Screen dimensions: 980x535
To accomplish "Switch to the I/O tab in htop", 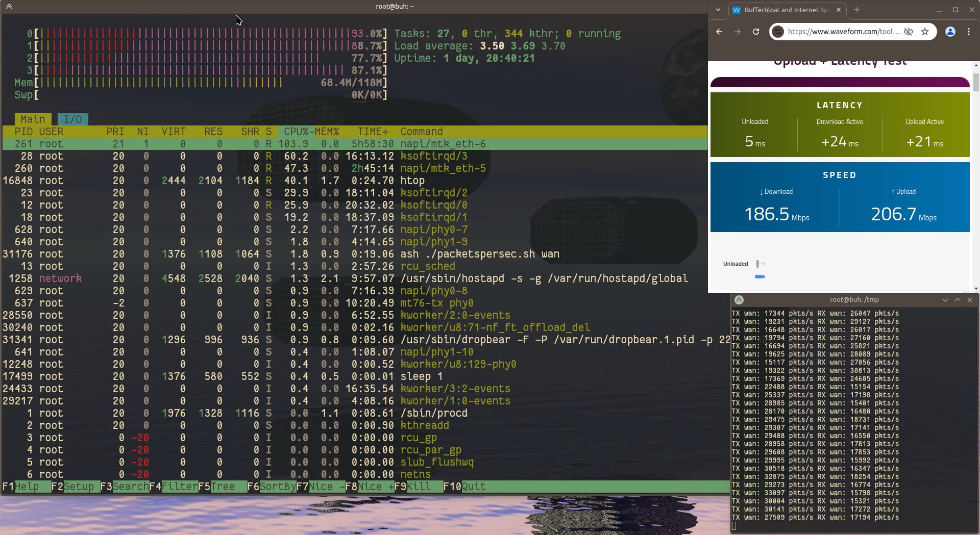I will pos(73,118).
